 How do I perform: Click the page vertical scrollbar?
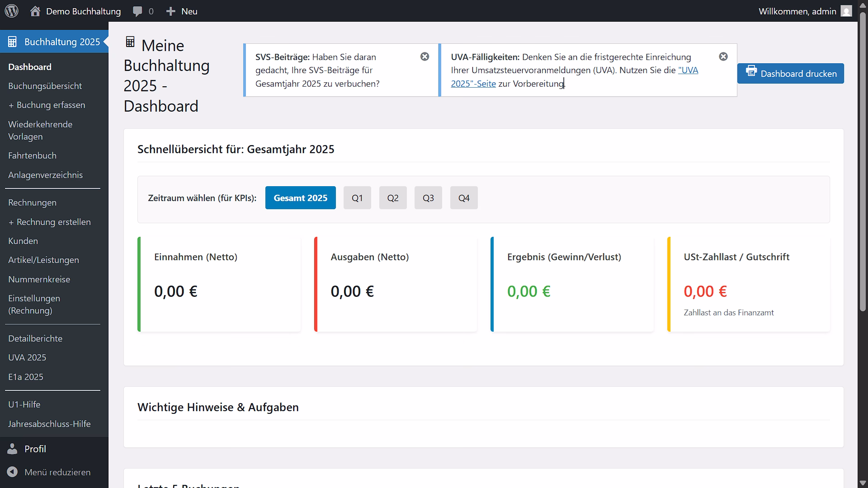863,163
